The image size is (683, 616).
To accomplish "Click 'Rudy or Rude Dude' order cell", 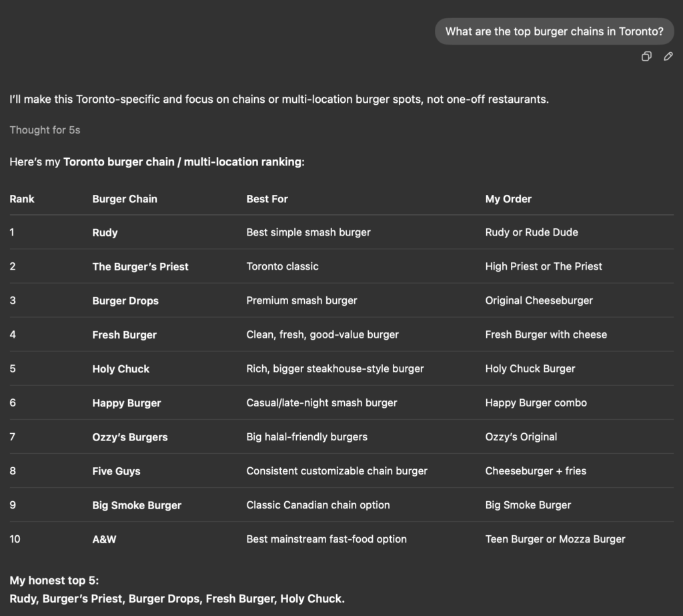I will [x=532, y=232].
